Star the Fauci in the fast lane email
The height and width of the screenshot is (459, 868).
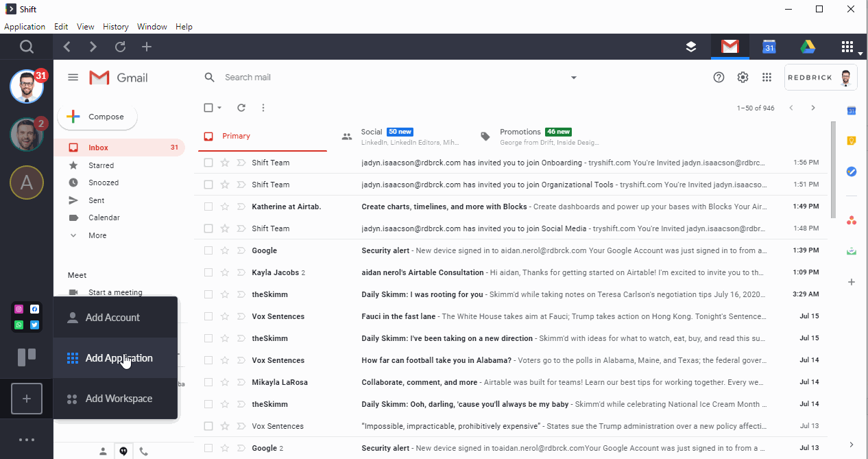coord(225,316)
